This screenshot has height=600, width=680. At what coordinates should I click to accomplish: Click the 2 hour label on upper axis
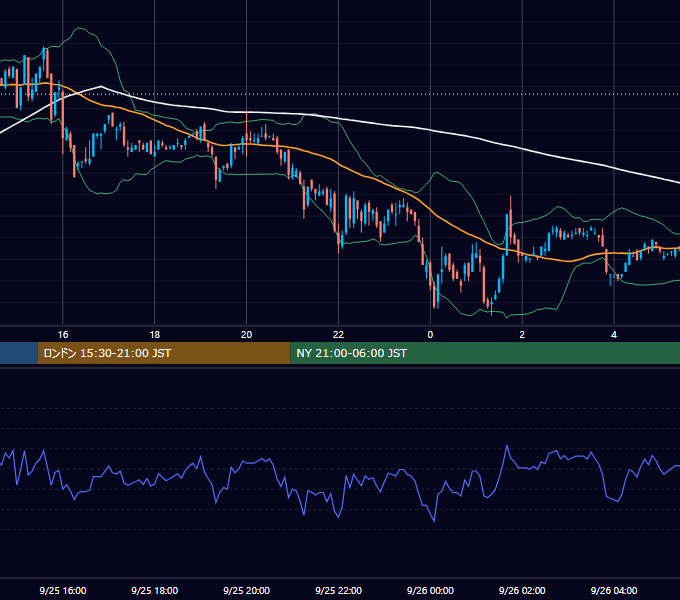click(x=522, y=335)
